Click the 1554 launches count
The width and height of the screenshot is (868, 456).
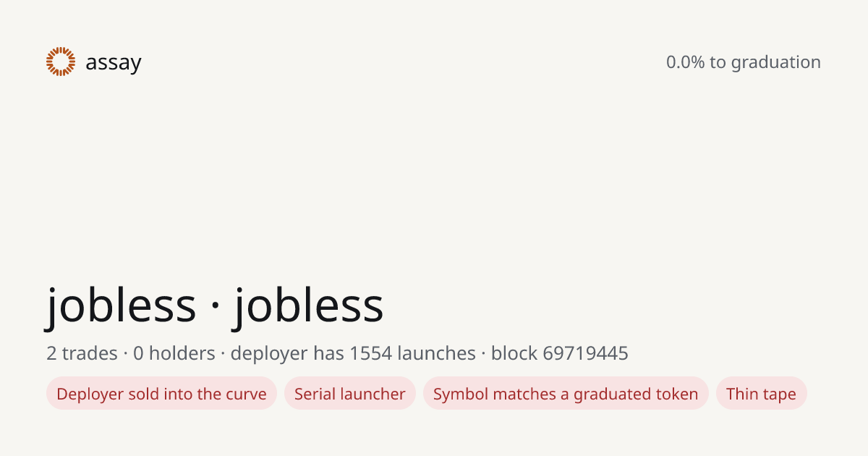412,353
